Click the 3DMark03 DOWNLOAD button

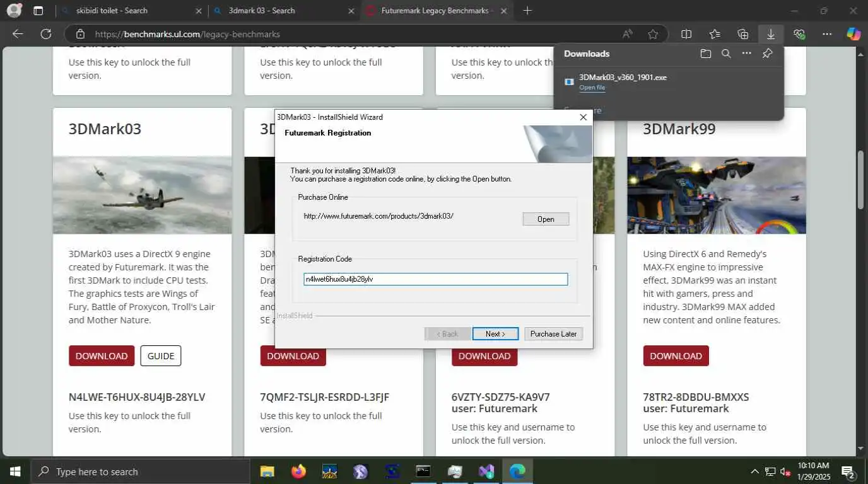point(102,355)
